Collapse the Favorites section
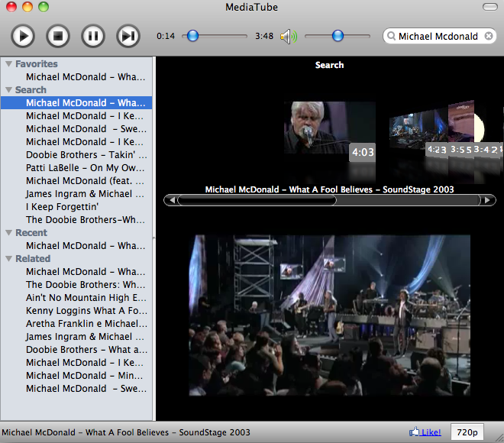Image resolution: width=504 pixels, height=443 pixels. click(8, 64)
